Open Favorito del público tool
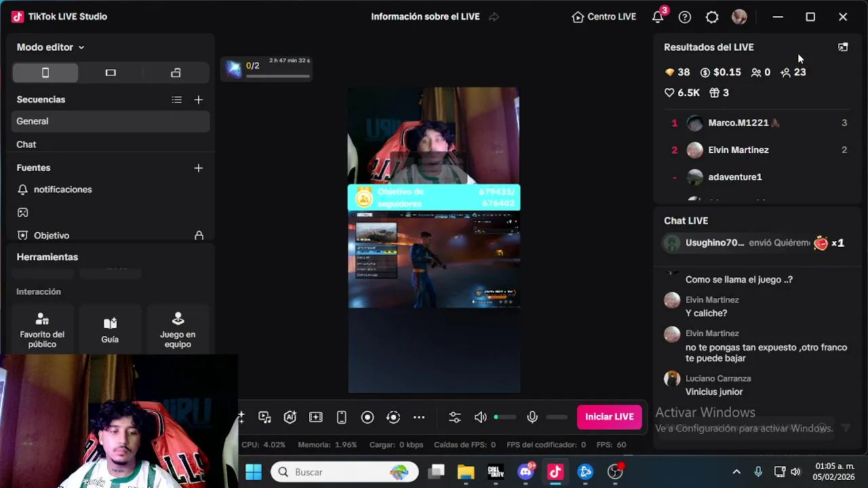 42,329
